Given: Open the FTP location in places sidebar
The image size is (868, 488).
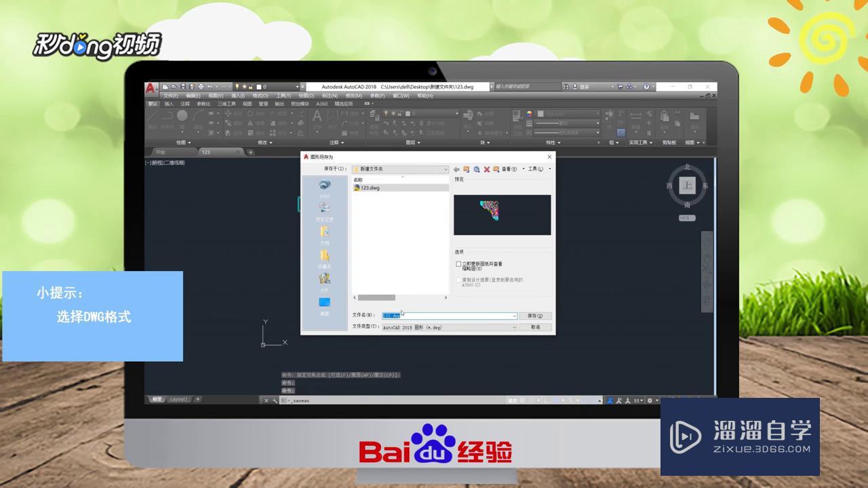Looking at the screenshot, I should click(324, 283).
